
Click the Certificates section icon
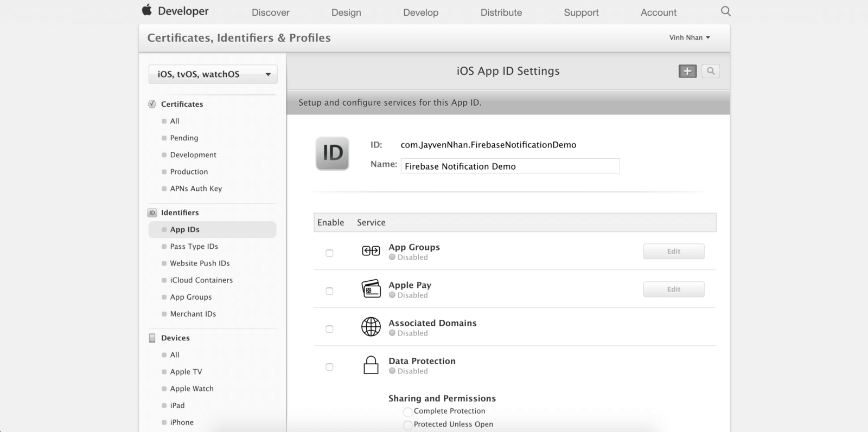click(152, 104)
